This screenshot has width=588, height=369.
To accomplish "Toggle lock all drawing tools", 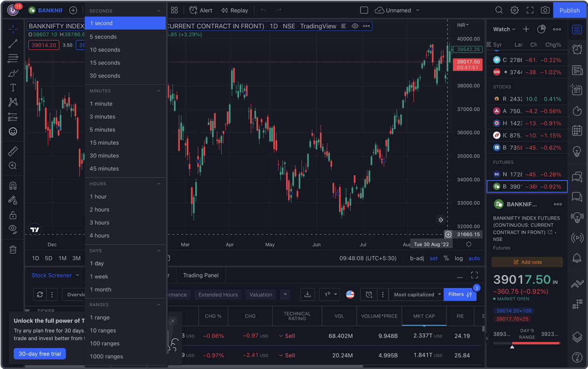I will [x=13, y=215].
